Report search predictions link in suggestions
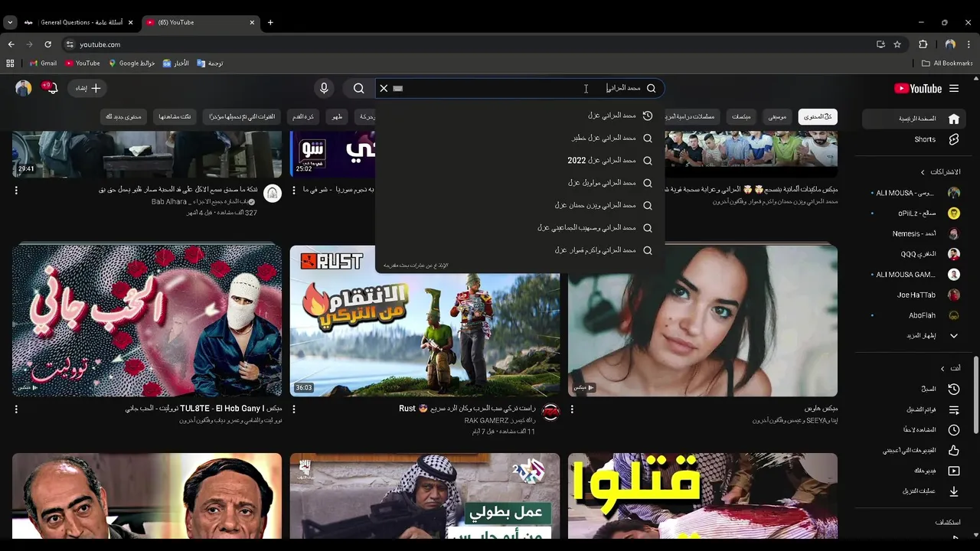Viewport: 980px width, 551px height. point(416,266)
